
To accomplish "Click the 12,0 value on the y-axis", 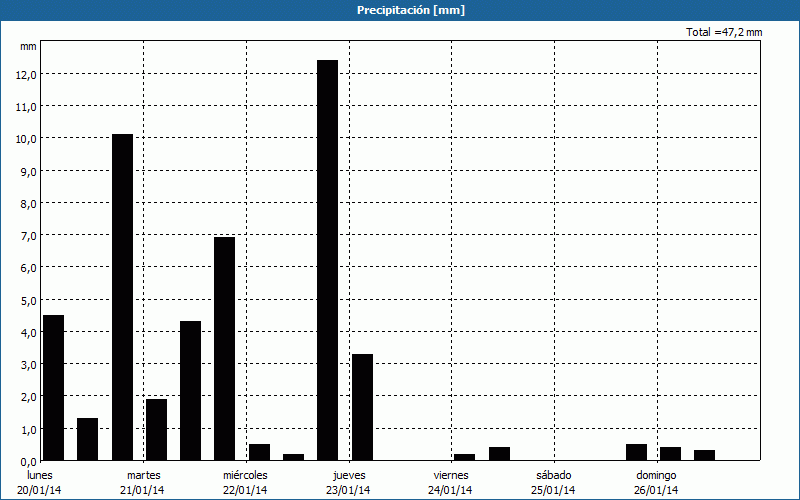I will click(x=27, y=74).
